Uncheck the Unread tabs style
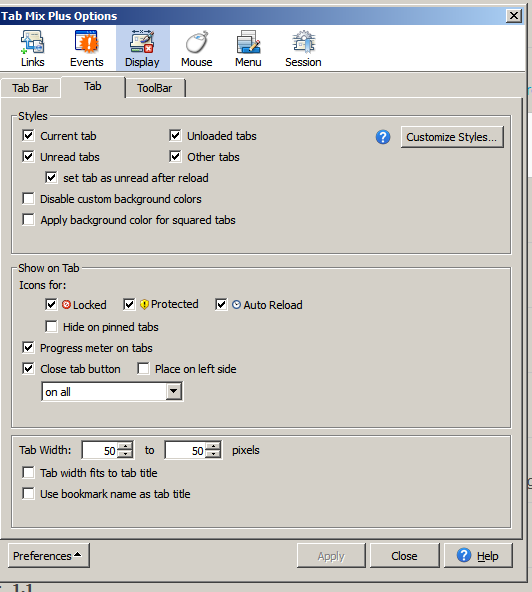 28,157
